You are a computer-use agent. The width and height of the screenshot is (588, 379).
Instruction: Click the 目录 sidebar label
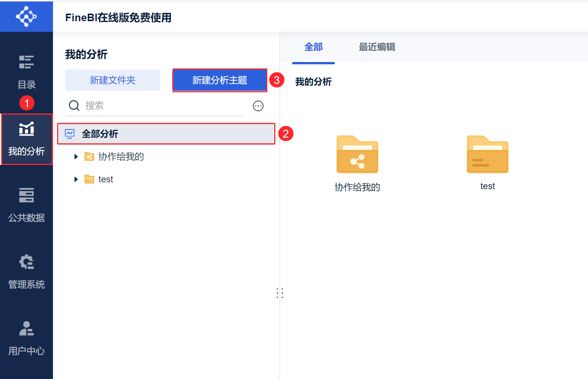click(27, 85)
